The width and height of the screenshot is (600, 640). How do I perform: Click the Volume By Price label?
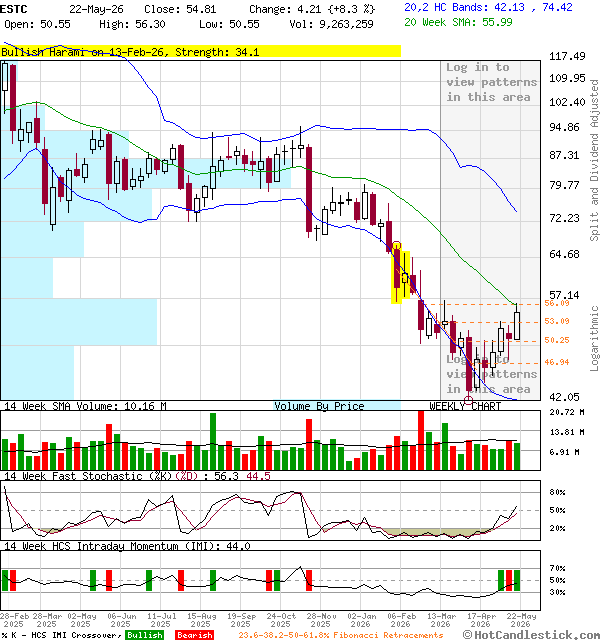(x=319, y=406)
